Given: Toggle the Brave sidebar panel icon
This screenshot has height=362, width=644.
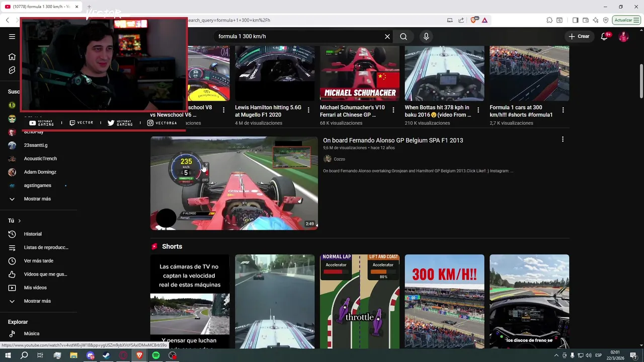Looking at the screenshot, I should pos(576,20).
